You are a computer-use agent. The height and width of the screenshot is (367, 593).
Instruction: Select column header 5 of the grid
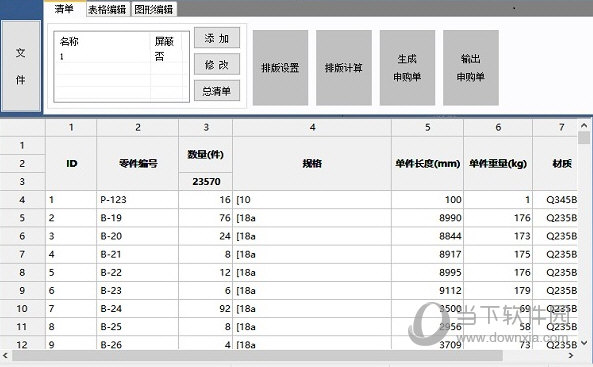tap(427, 128)
